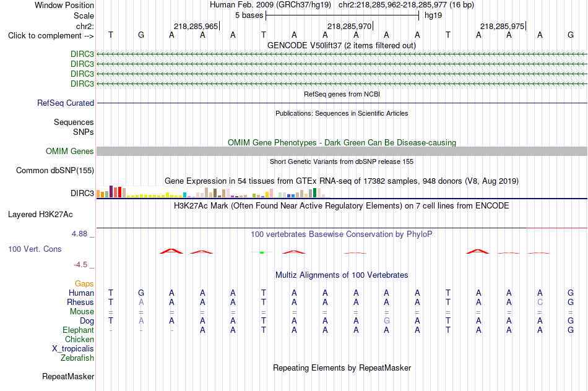Click the OMIM Gene Phenotypes track title

[342, 143]
